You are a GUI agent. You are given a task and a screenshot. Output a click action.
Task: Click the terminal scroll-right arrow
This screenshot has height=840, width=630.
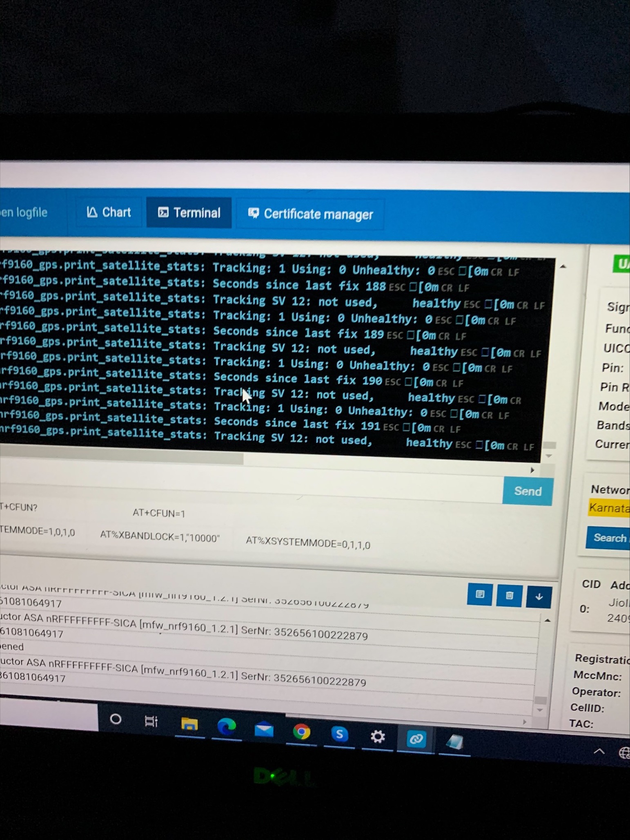click(x=532, y=470)
